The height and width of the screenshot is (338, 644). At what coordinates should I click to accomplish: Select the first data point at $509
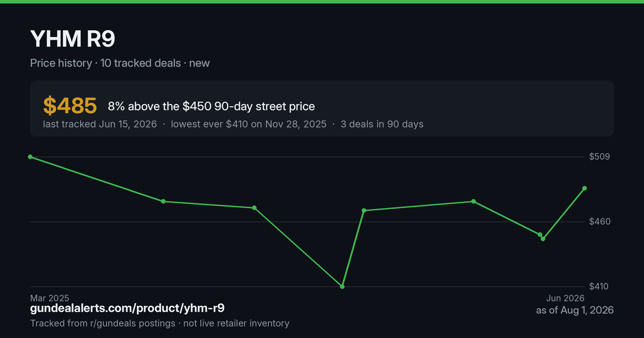tap(30, 157)
